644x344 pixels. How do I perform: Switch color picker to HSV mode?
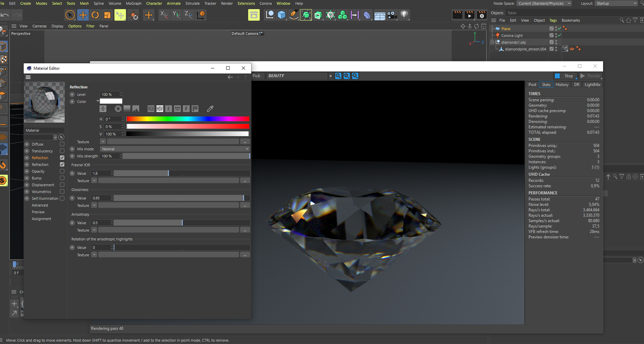160,109
